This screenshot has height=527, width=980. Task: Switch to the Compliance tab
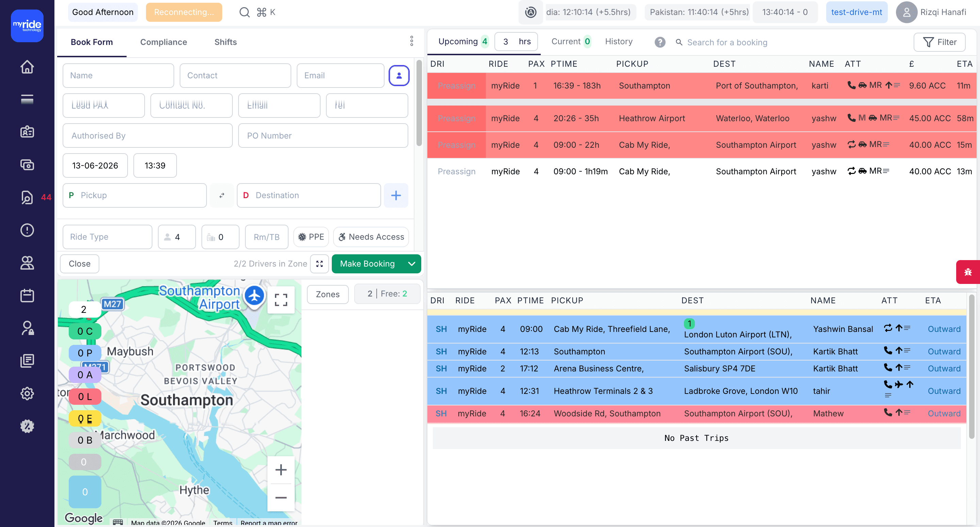coord(164,42)
